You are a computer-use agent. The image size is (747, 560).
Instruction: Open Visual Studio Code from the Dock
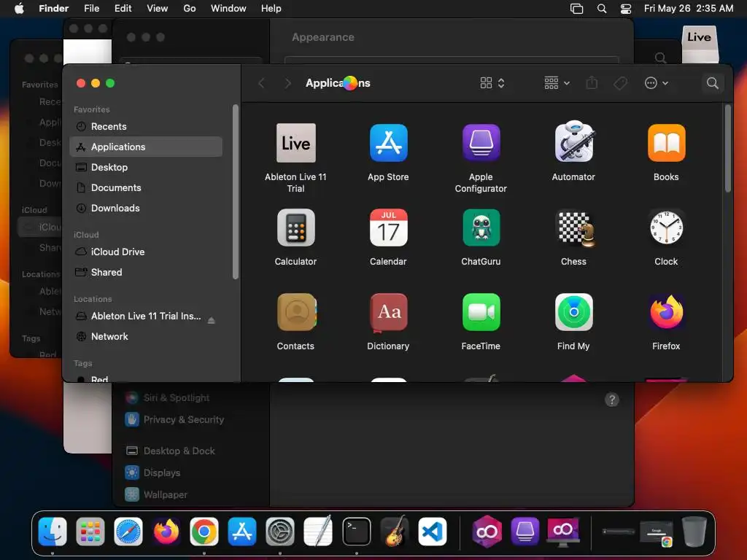[x=432, y=531]
